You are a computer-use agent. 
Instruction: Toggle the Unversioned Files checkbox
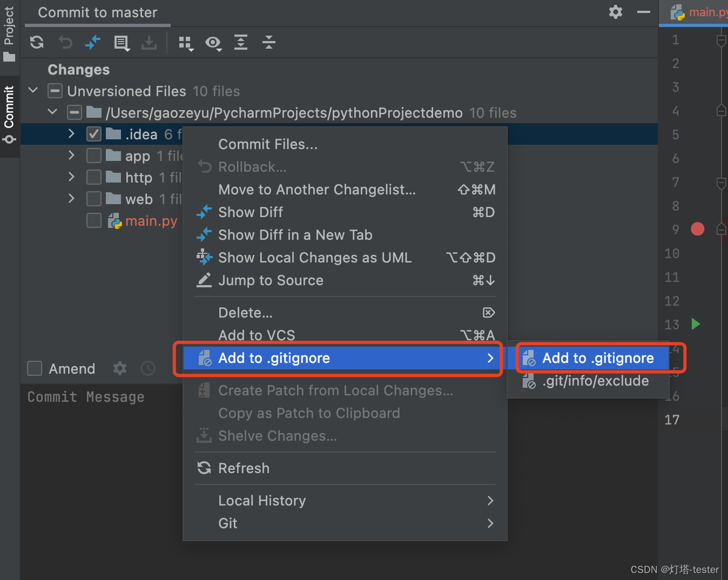click(x=55, y=91)
